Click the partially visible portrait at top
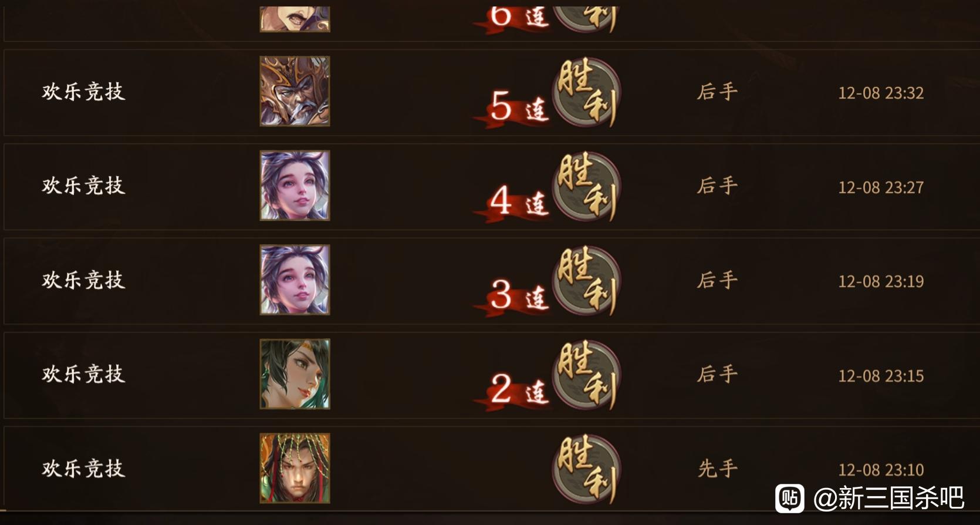980x525 pixels. [x=295, y=19]
